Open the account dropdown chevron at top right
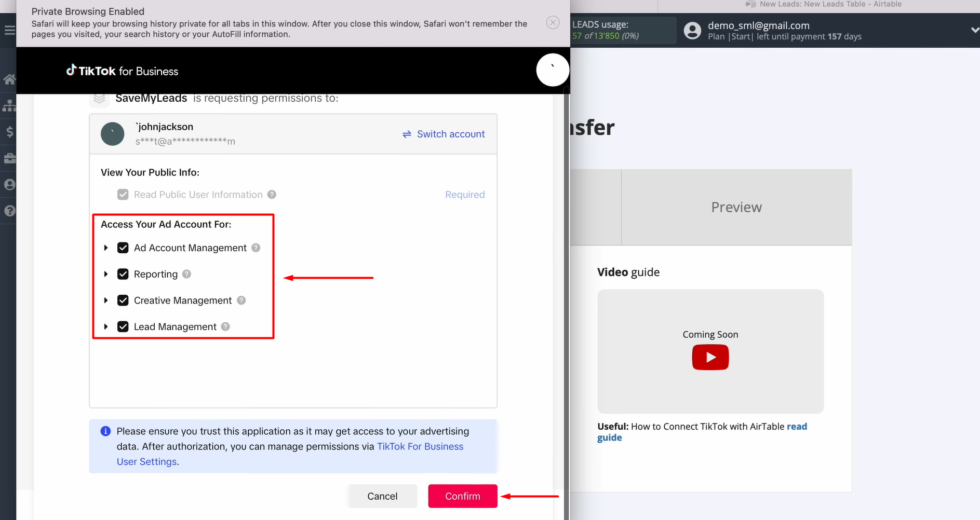 974,31
